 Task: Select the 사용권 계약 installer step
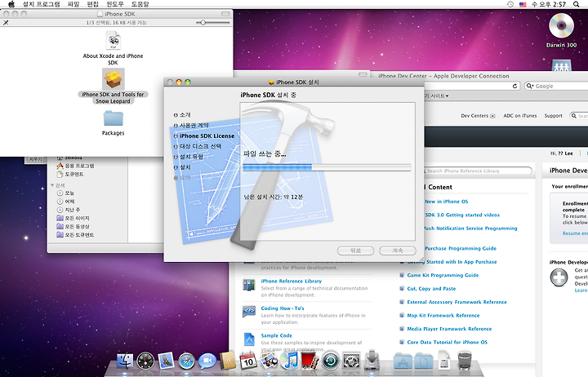tap(191, 125)
